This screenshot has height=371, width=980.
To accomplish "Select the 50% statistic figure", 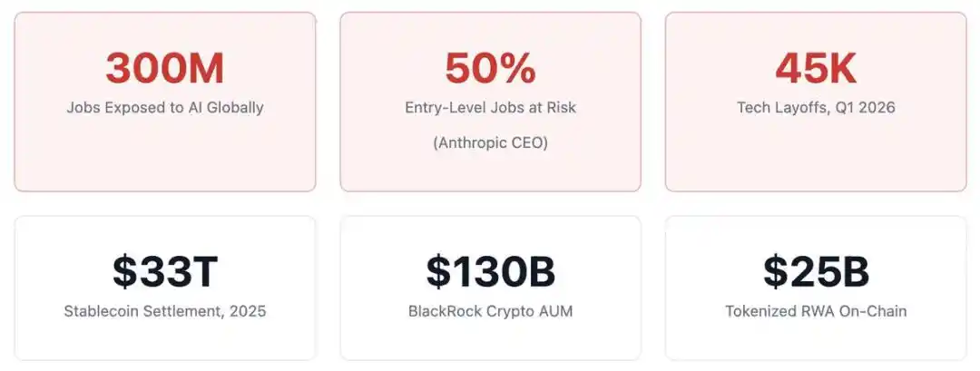I will (x=490, y=69).
